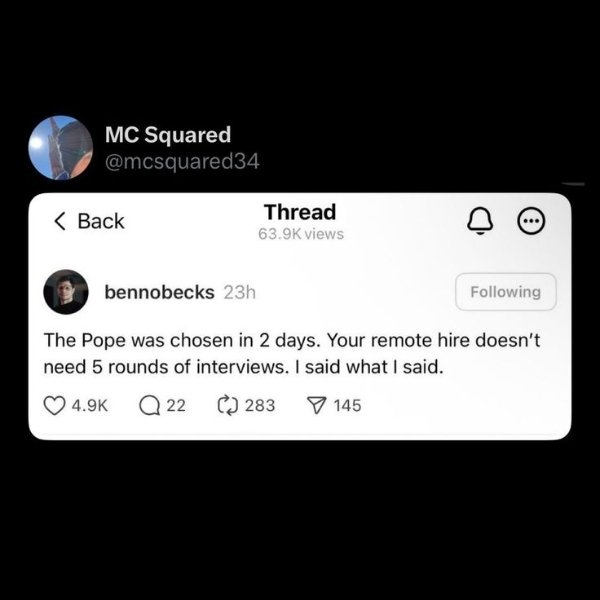This screenshot has height=600, width=600.
Task: Open replies via the comment bubble icon
Action: coord(147,405)
